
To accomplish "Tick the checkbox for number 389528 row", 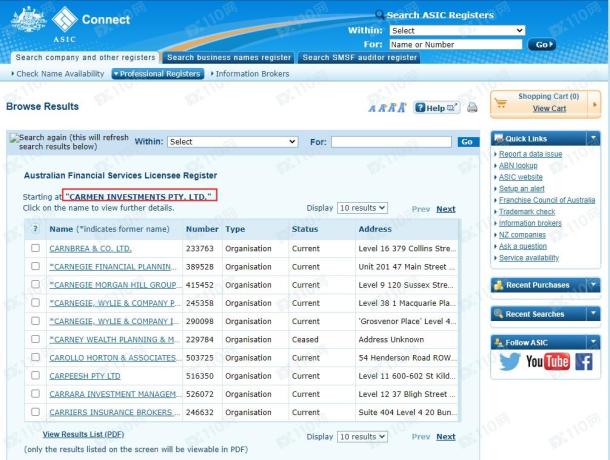I will [x=35, y=266].
